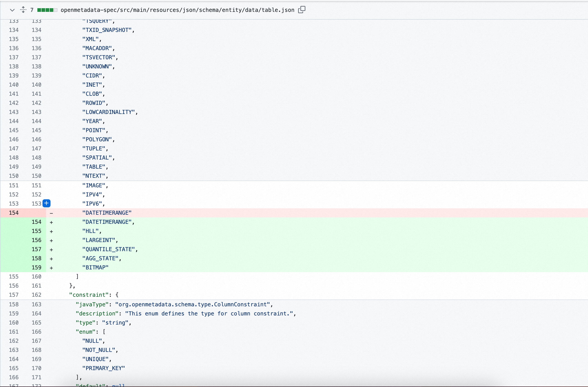Image resolution: width=588 pixels, height=387 pixels.
Task: Click original line number 134 for TXID_SNAPSHOT
Action: coord(14,30)
